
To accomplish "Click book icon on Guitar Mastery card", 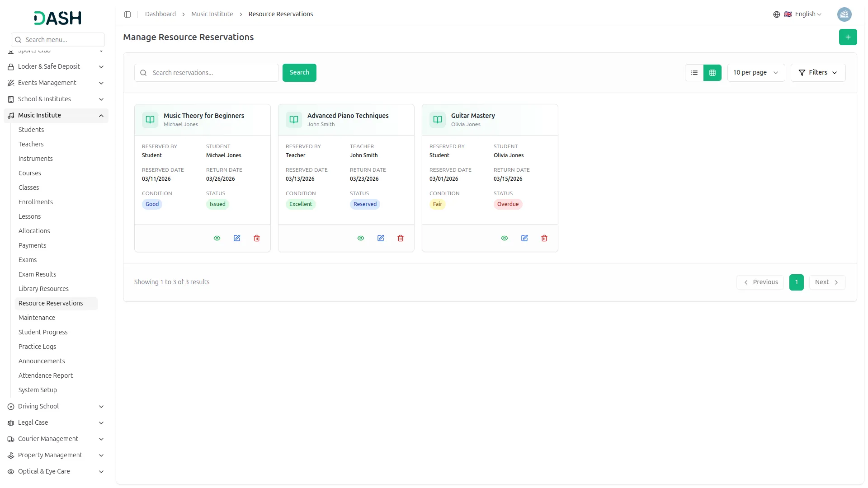I will (437, 120).
